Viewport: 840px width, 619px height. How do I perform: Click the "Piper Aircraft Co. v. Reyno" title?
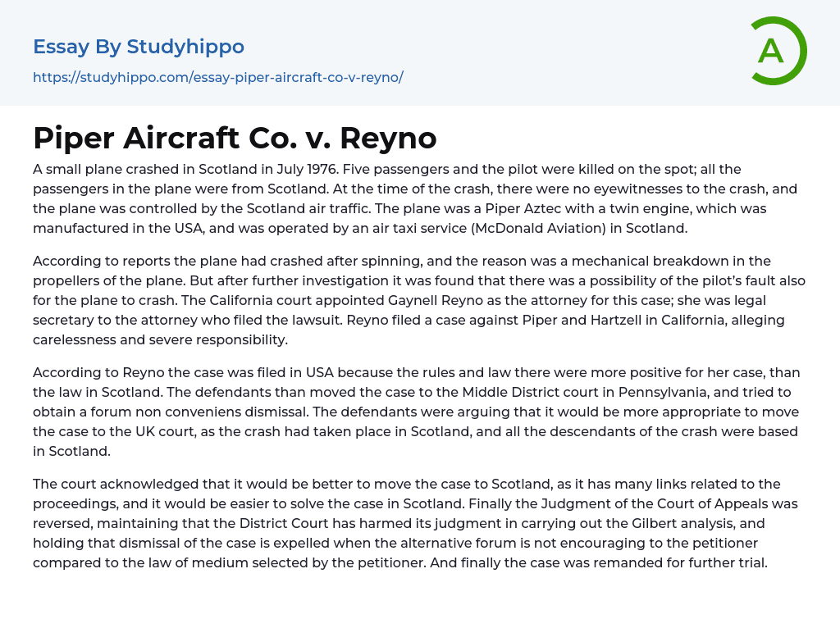(235, 138)
